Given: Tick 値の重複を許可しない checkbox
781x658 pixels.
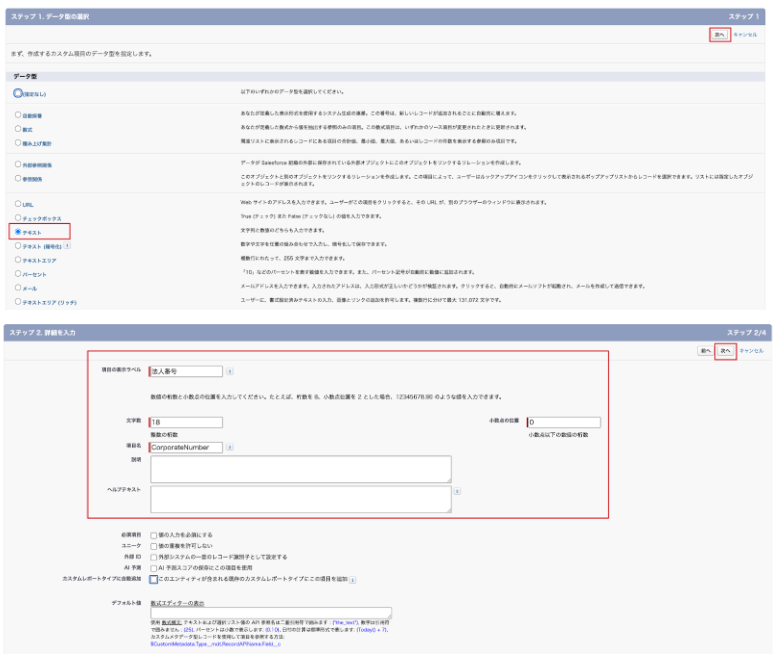Looking at the screenshot, I should (x=152, y=546).
